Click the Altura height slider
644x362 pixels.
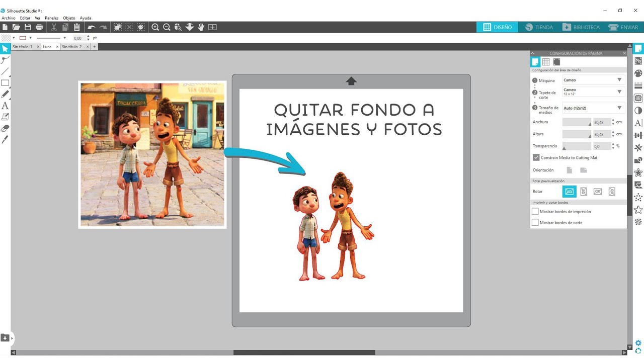coord(577,134)
